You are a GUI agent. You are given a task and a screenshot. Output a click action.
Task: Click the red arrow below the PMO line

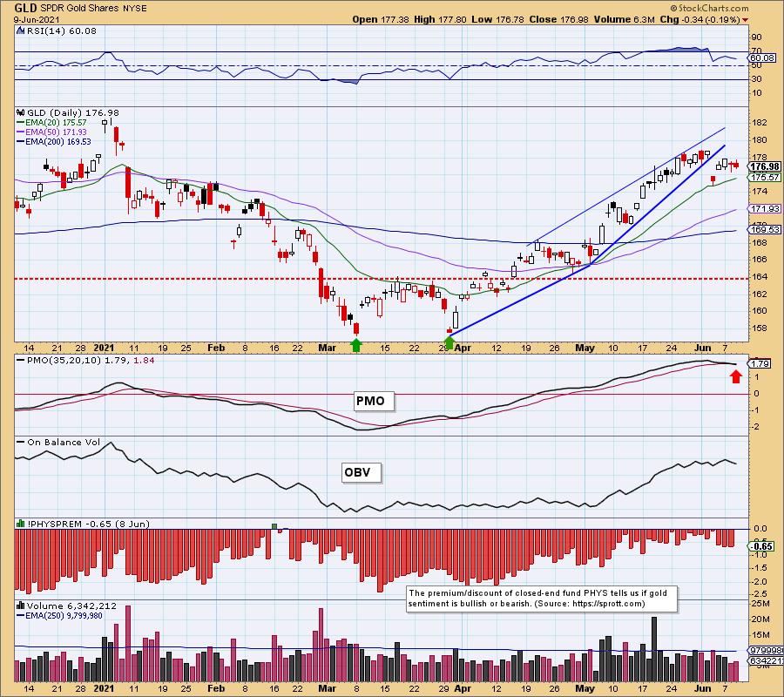pos(735,376)
